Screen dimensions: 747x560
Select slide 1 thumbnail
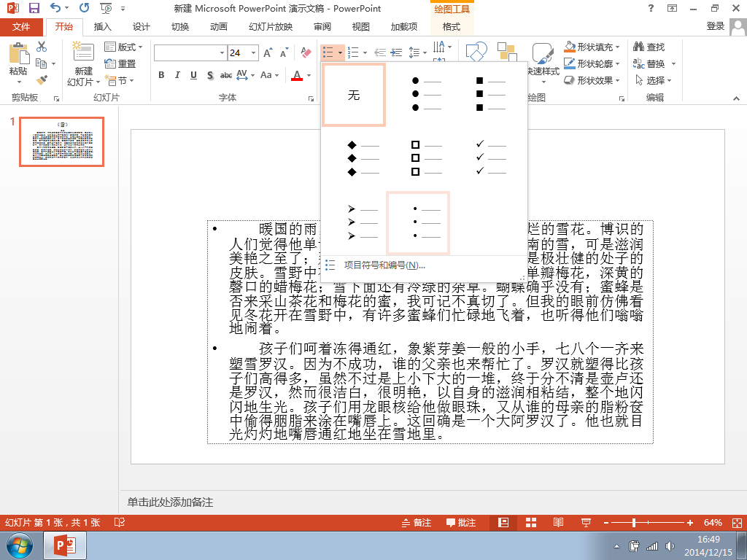tap(61, 141)
